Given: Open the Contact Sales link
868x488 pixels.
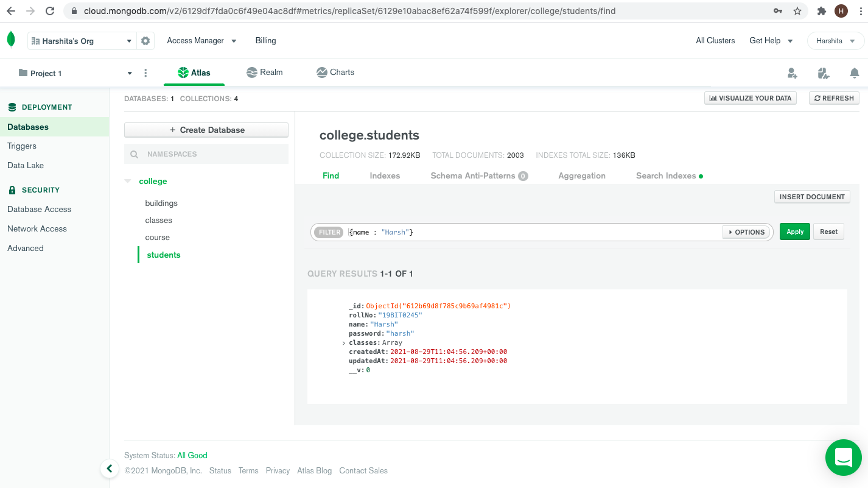Looking at the screenshot, I should pyautogui.click(x=363, y=470).
